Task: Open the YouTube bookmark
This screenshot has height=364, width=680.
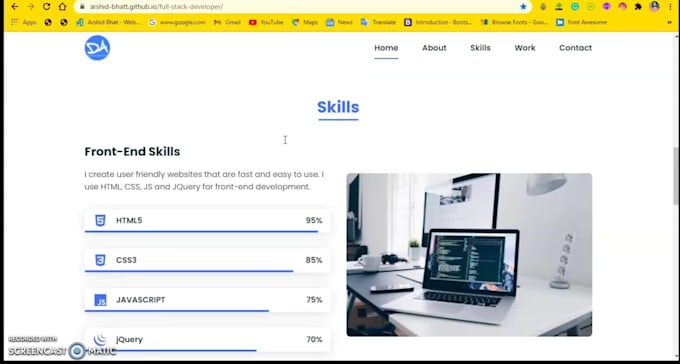Action: tap(266, 23)
